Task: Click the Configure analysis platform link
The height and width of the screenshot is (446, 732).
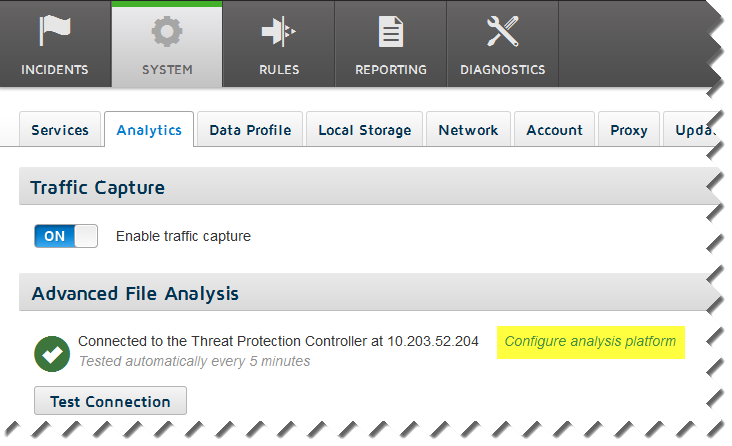Action: point(590,342)
